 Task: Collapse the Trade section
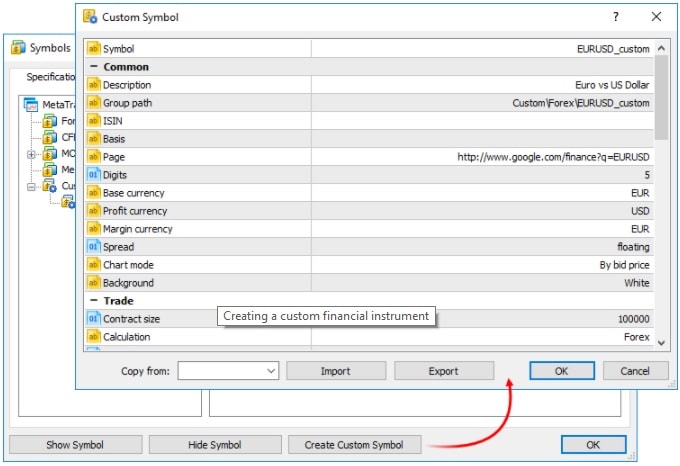coord(94,300)
